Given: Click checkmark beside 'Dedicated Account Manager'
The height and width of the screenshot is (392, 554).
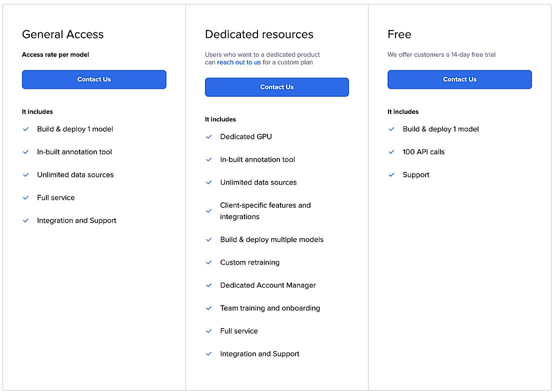Looking at the screenshot, I should click(x=209, y=286).
